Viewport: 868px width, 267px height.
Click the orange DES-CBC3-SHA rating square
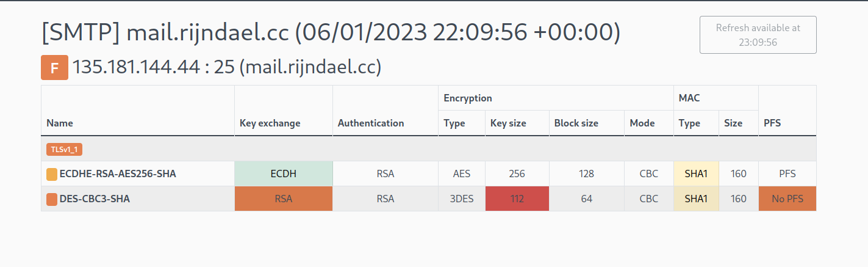52,199
